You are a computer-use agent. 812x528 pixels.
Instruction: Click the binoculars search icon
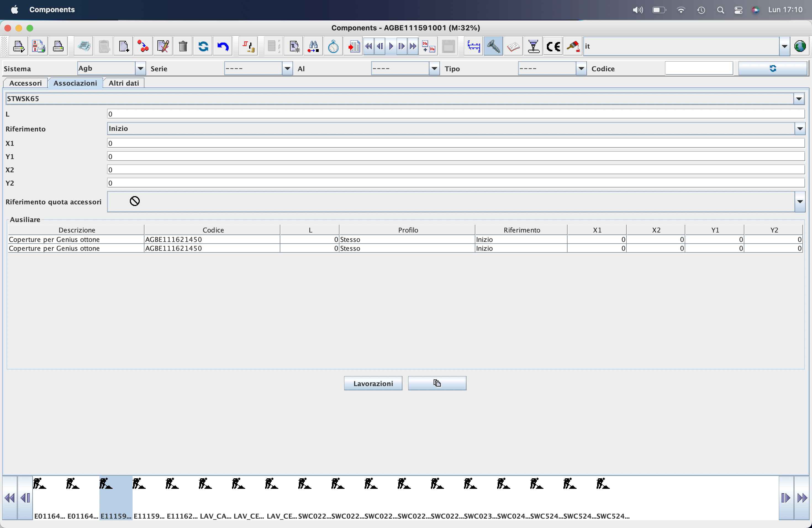(x=313, y=46)
